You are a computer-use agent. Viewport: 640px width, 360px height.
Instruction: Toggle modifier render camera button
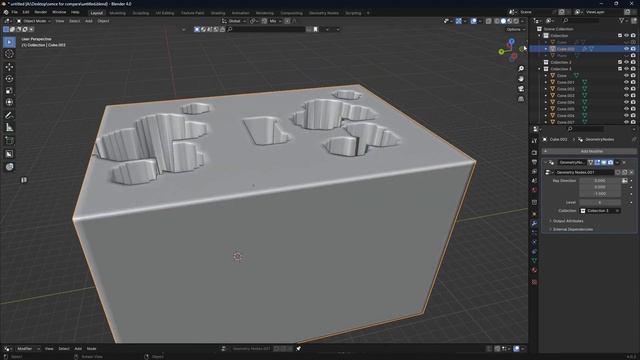pyautogui.click(x=610, y=162)
